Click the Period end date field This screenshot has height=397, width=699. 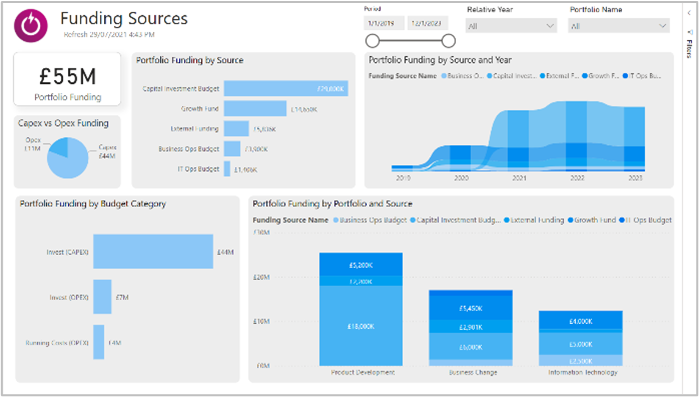tap(428, 23)
